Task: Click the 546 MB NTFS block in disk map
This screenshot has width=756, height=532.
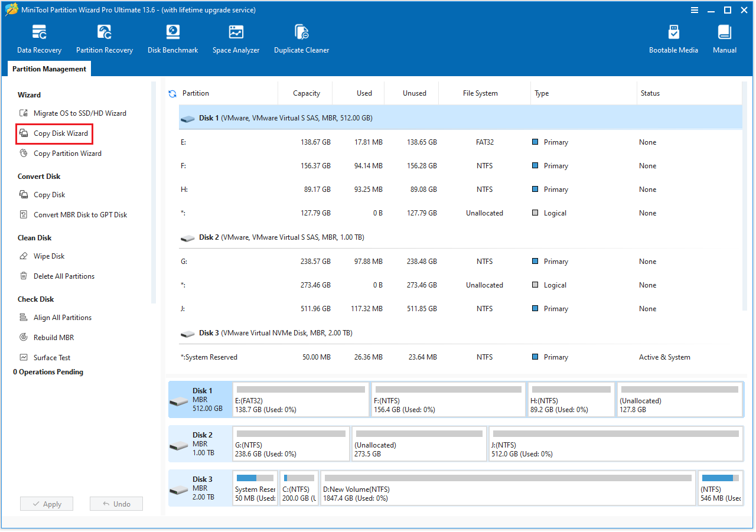Action: [721, 488]
